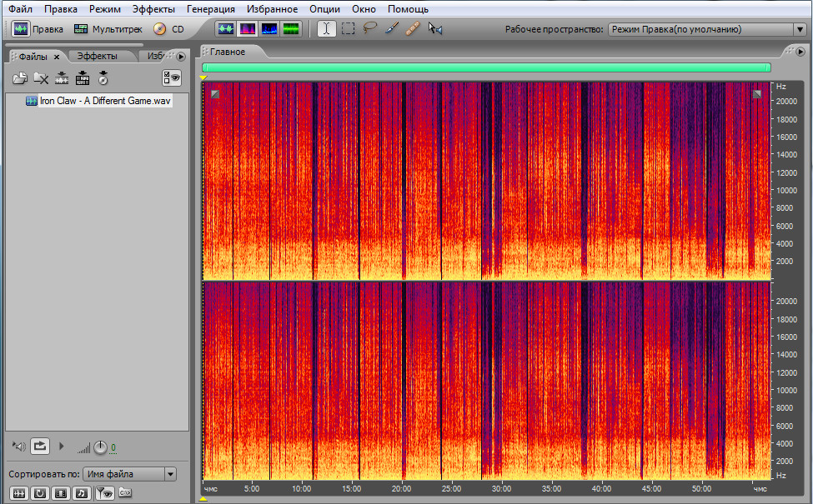Viewport: 813px width, 504px height.
Task: Expand the Files panel options arrow
Action: (181, 57)
